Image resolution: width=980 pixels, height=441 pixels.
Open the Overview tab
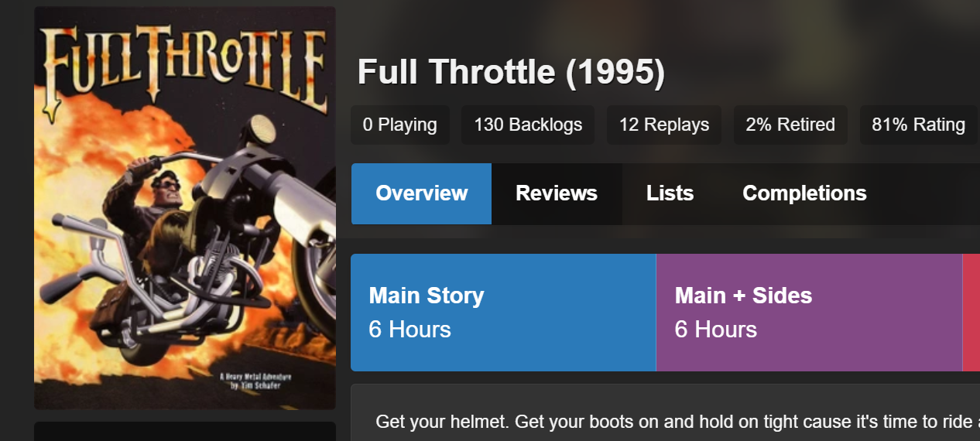(x=421, y=193)
